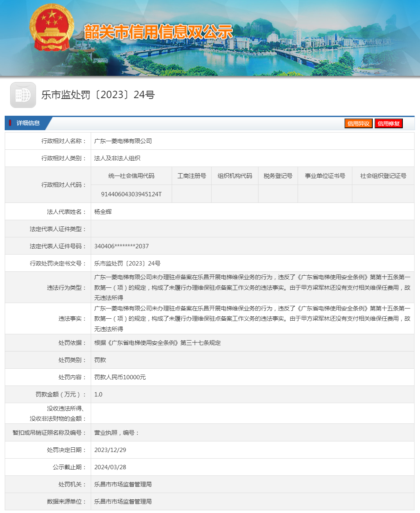Click 社会组织登记证号 column header

tap(383, 176)
